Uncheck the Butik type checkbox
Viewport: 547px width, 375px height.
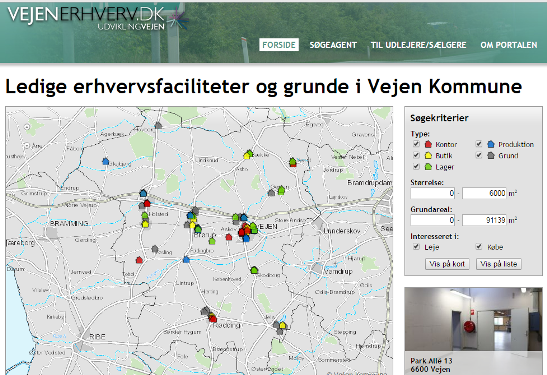coord(416,155)
